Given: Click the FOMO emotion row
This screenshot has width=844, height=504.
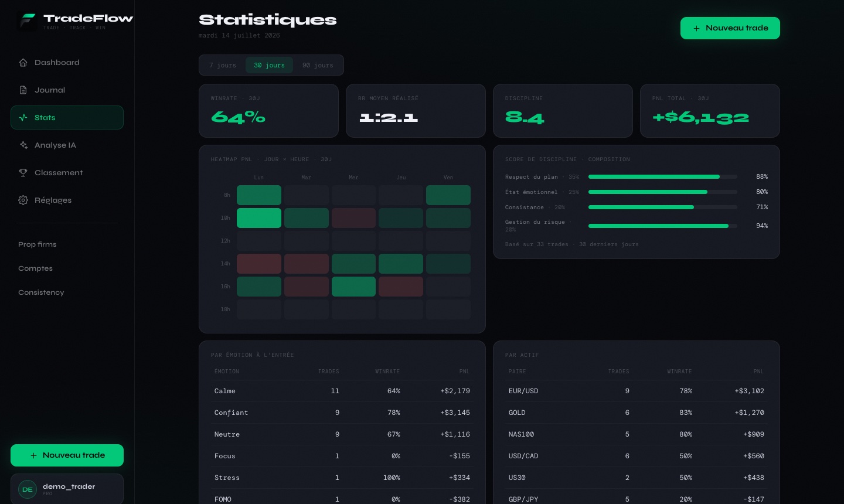Looking at the screenshot, I should point(342,497).
